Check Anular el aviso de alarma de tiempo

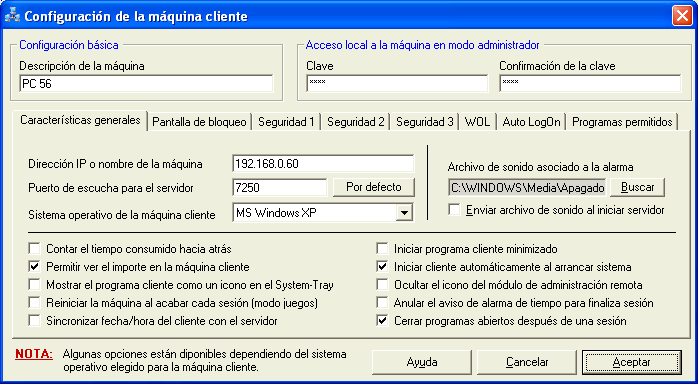point(382,303)
